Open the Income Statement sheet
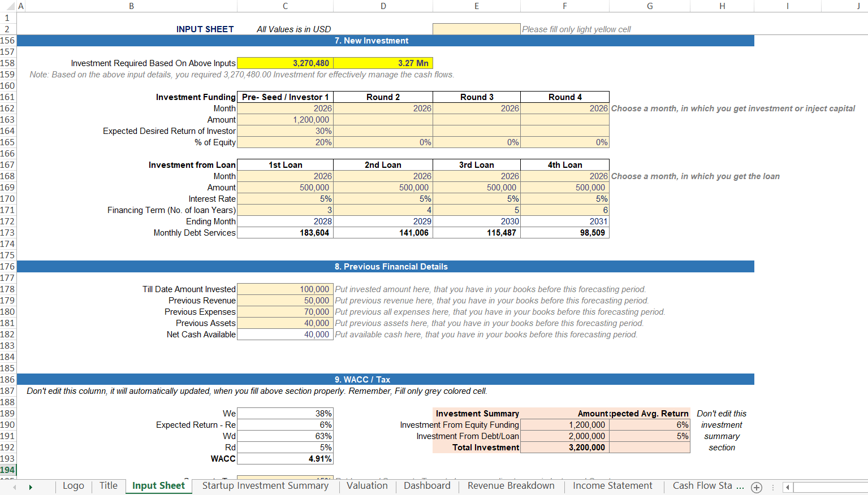The width and height of the screenshot is (868, 495). [612, 486]
